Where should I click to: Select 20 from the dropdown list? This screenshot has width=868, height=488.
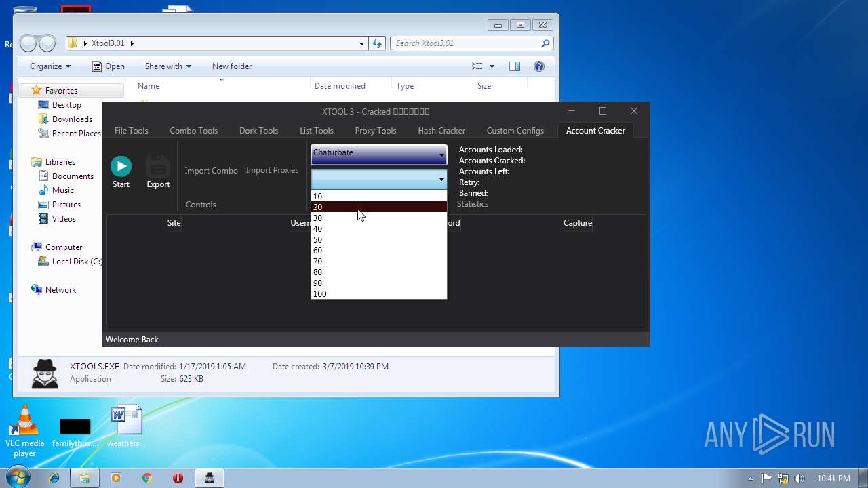pyautogui.click(x=379, y=207)
